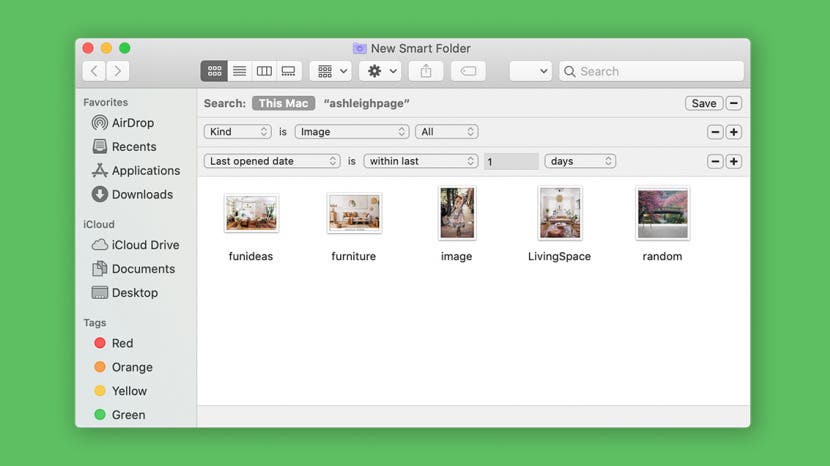This screenshot has width=830, height=466.
Task: Open the empty toolbar popup menu
Action: [x=530, y=71]
